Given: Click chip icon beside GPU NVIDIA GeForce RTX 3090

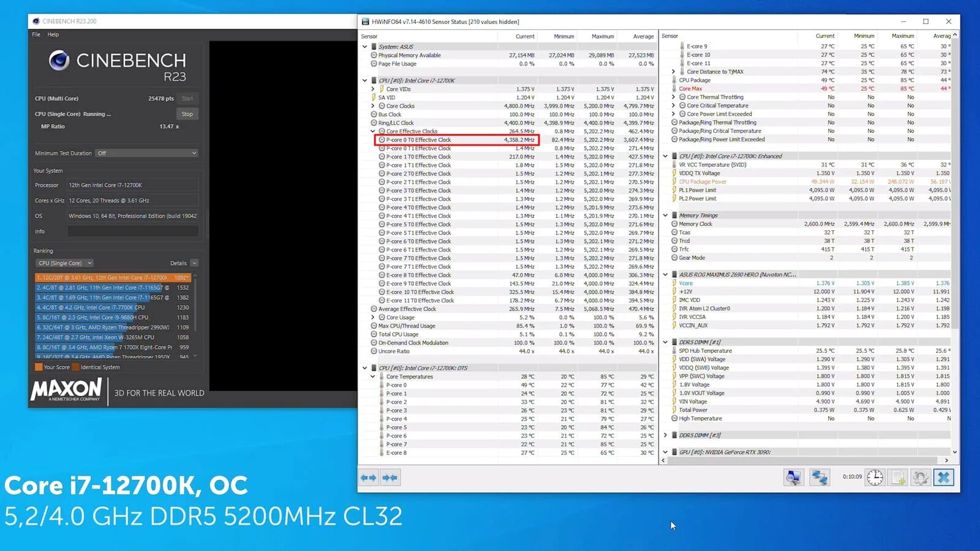Looking at the screenshot, I should pyautogui.click(x=674, y=452).
